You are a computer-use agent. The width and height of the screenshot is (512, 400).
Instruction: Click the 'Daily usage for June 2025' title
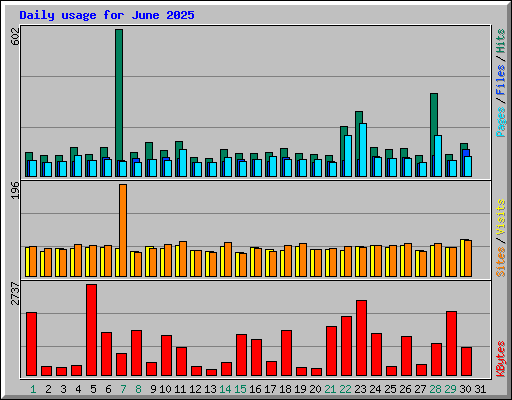(107, 15)
